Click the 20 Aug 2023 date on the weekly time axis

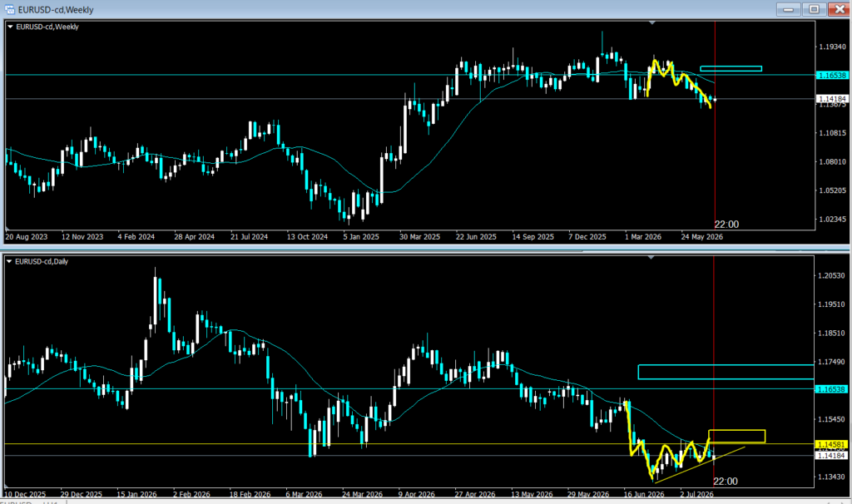[26, 237]
